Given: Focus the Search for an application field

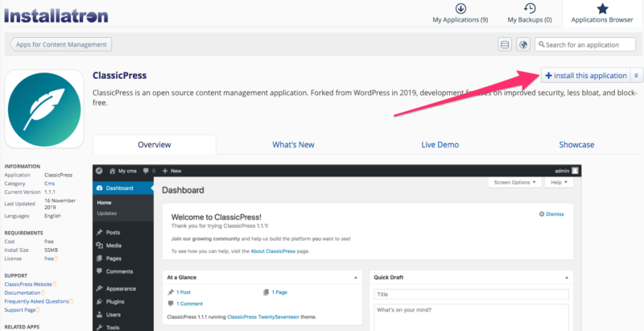Looking at the screenshot, I should 585,44.
